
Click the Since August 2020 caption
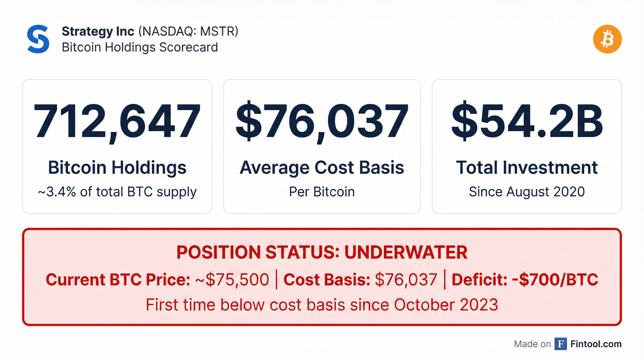pos(527,192)
